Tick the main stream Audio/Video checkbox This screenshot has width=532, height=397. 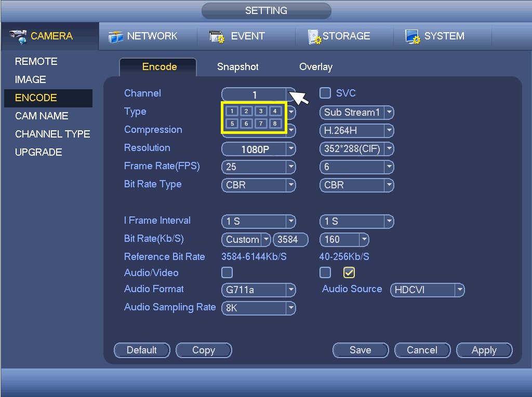click(227, 272)
